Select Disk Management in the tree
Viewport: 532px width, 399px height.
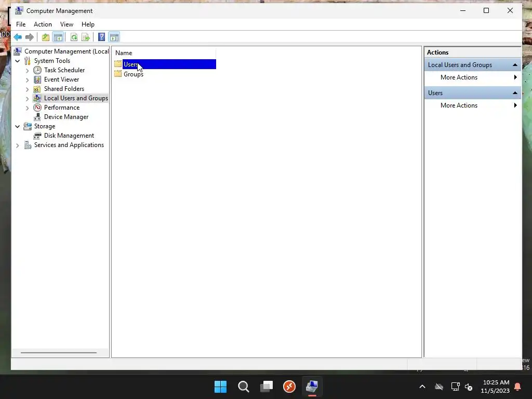[69, 136]
